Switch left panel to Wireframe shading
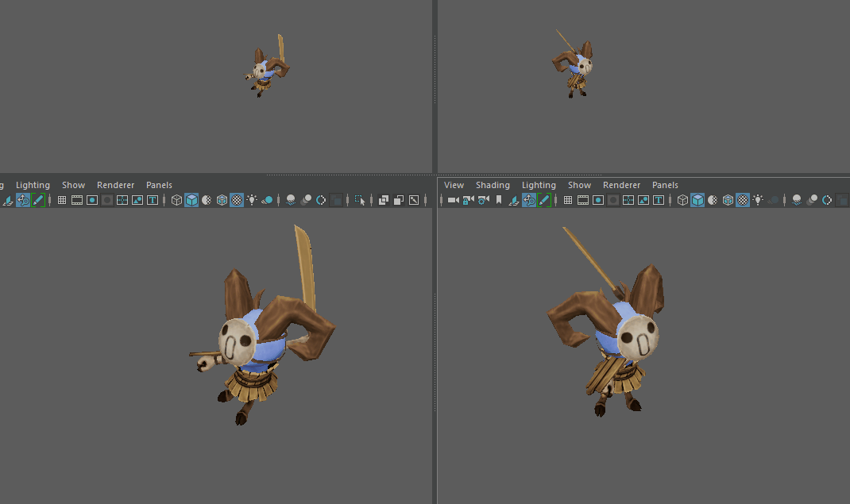Viewport: 850px width, 504px height. [176, 200]
